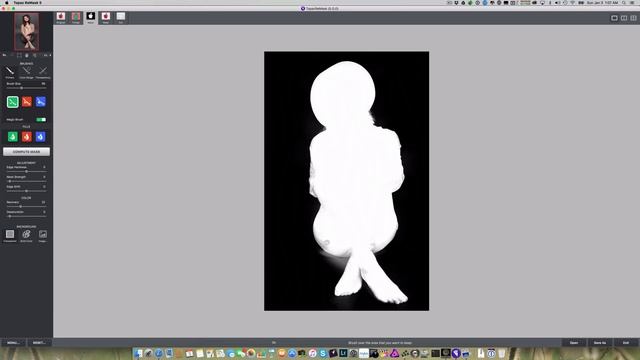Viewport: 640px width, 360px height.
Task: Choose the green Compute brush
Action: coord(13,102)
